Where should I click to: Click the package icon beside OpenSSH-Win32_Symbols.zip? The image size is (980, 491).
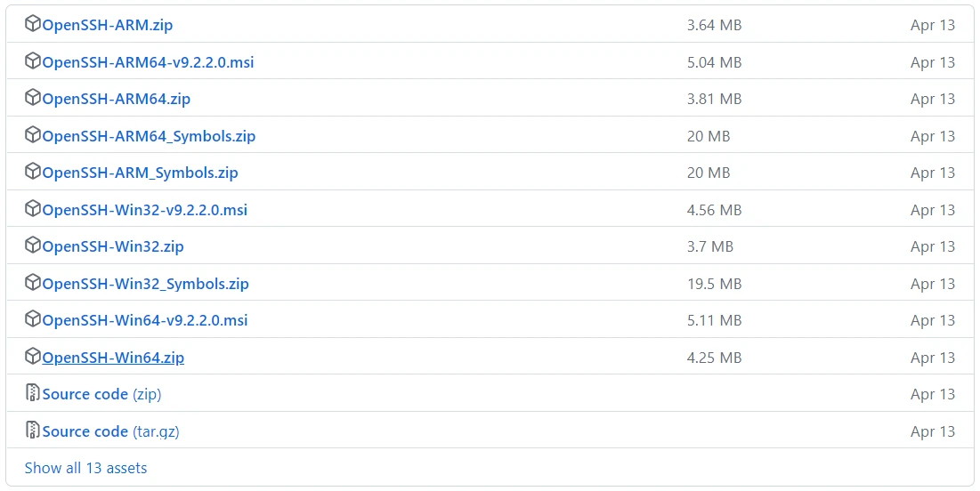[33, 284]
